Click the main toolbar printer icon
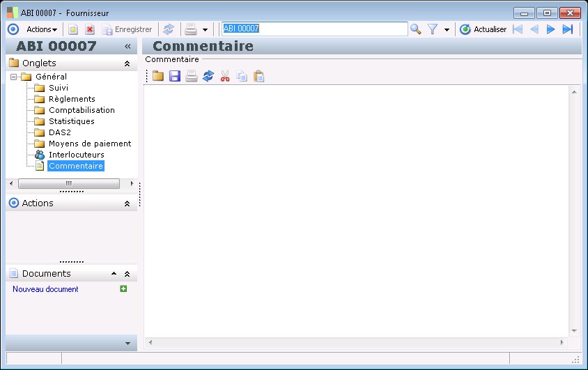Image resolution: width=588 pixels, height=370 pixels. tap(191, 29)
